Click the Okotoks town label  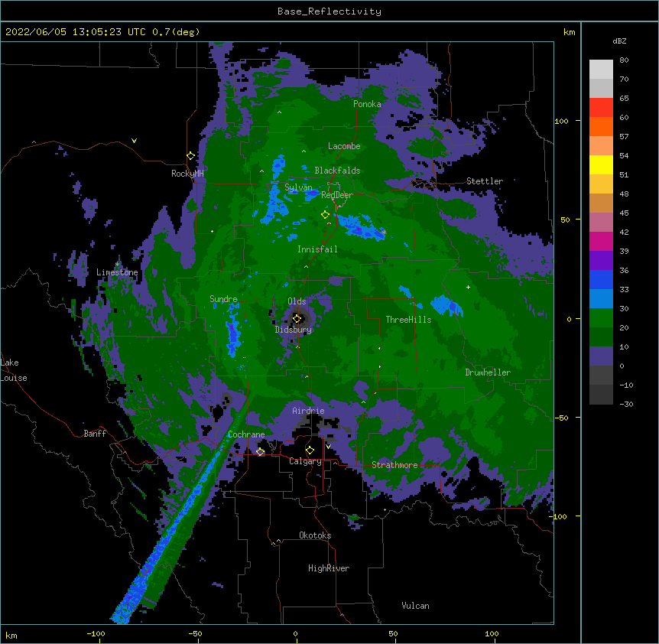click(315, 535)
